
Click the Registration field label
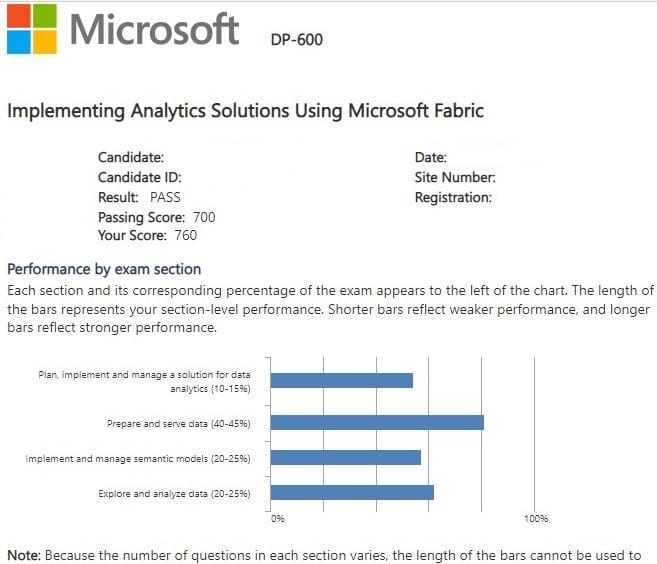tap(453, 197)
